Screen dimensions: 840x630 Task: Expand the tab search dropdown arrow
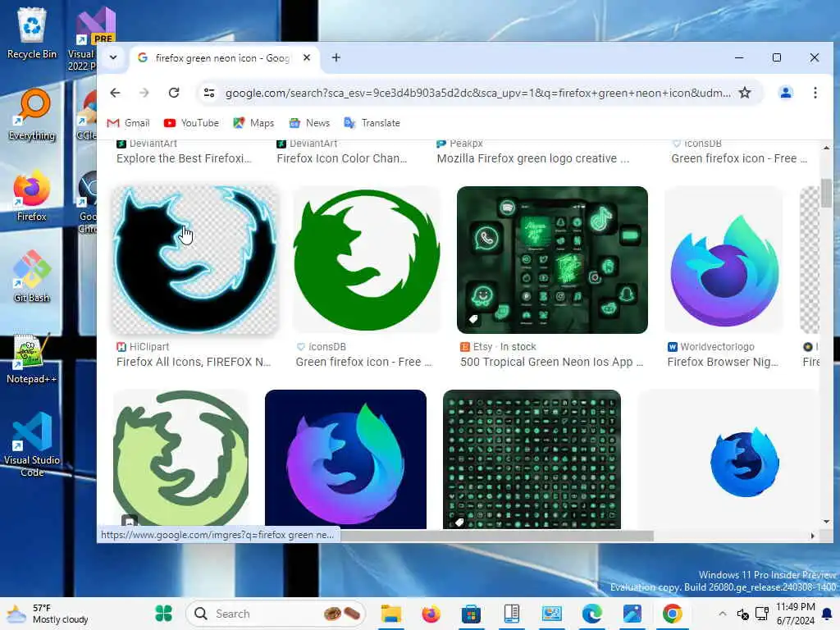(113, 57)
